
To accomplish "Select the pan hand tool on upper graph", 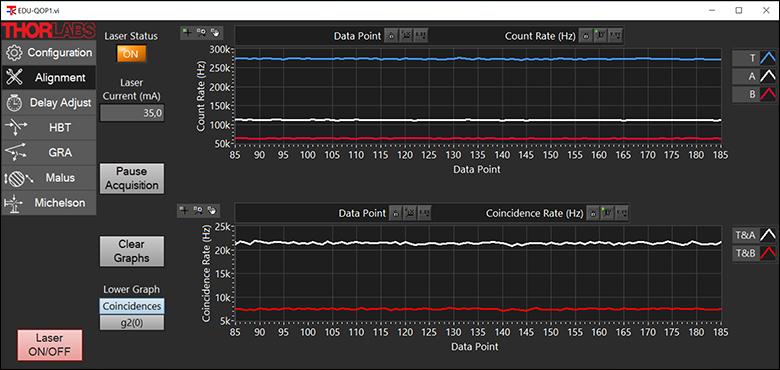I will (214, 33).
